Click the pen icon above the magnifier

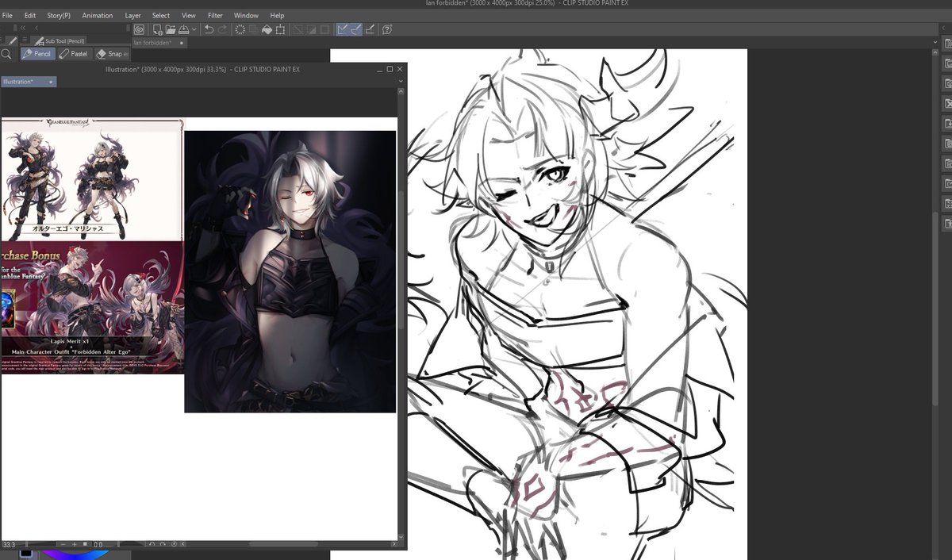tap(12, 40)
